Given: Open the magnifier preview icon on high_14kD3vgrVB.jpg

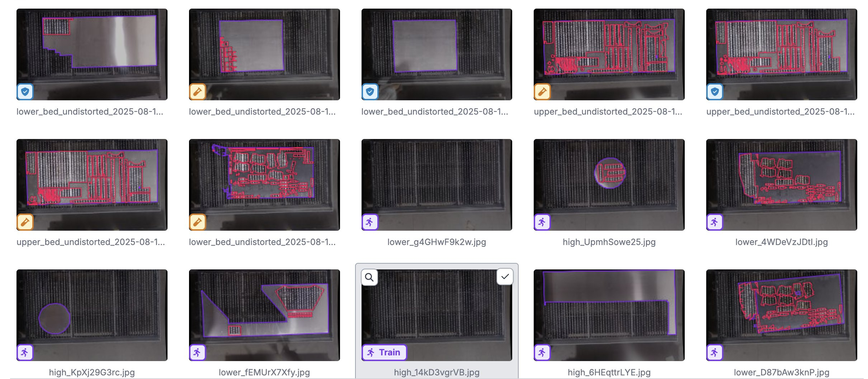Looking at the screenshot, I should (x=369, y=277).
